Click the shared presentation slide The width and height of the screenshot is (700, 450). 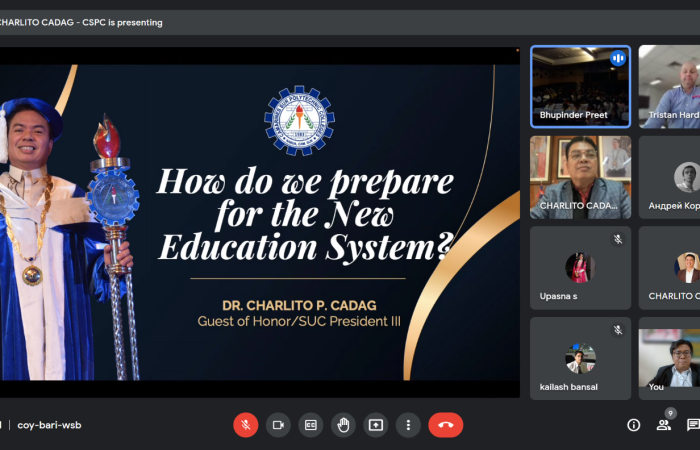click(x=260, y=222)
